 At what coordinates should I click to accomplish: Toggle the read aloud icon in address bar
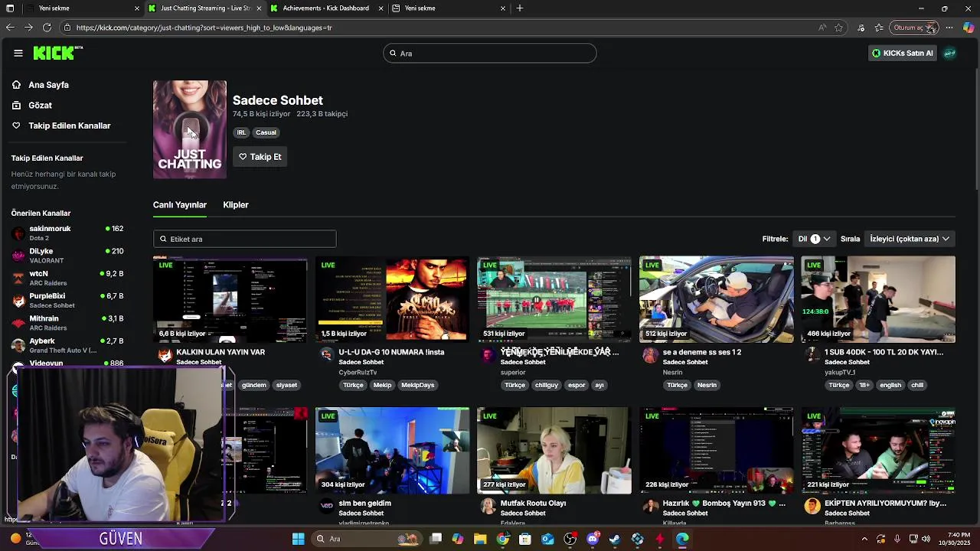pyautogui.click(x=822, y=28)
